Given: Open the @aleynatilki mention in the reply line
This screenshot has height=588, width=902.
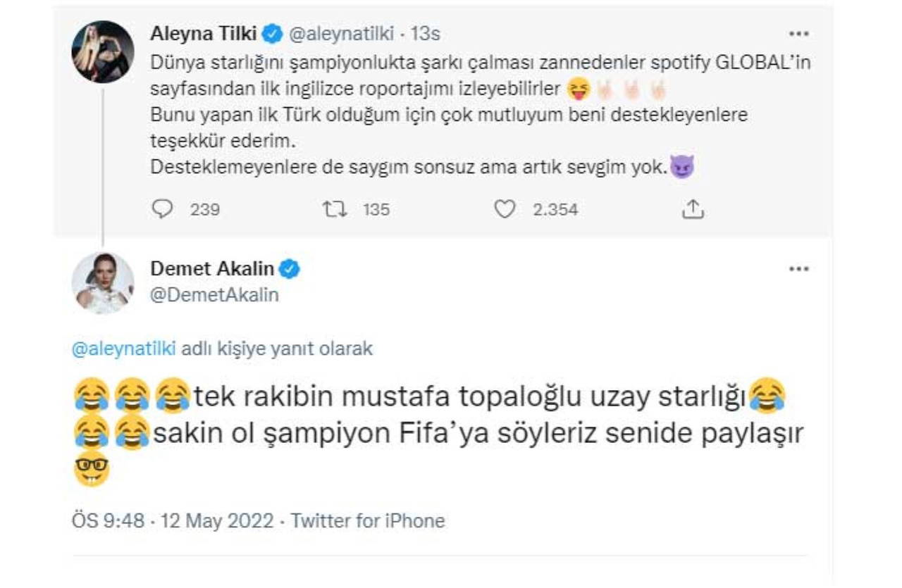Looking at the screenshot, I should coord(123,349).
